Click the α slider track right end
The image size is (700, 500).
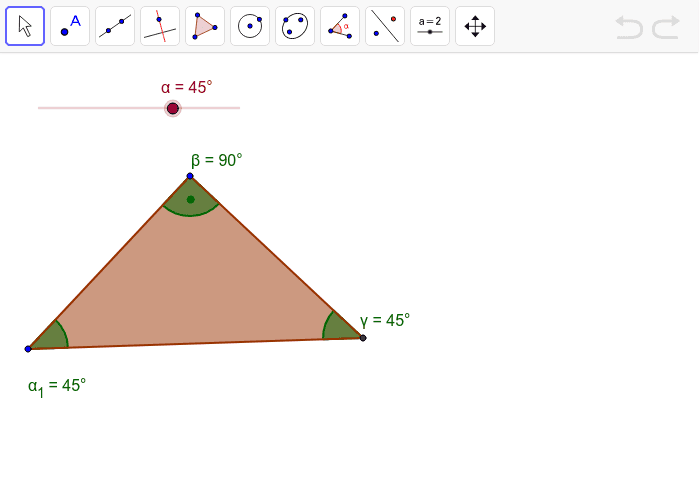tap(239, 108)
